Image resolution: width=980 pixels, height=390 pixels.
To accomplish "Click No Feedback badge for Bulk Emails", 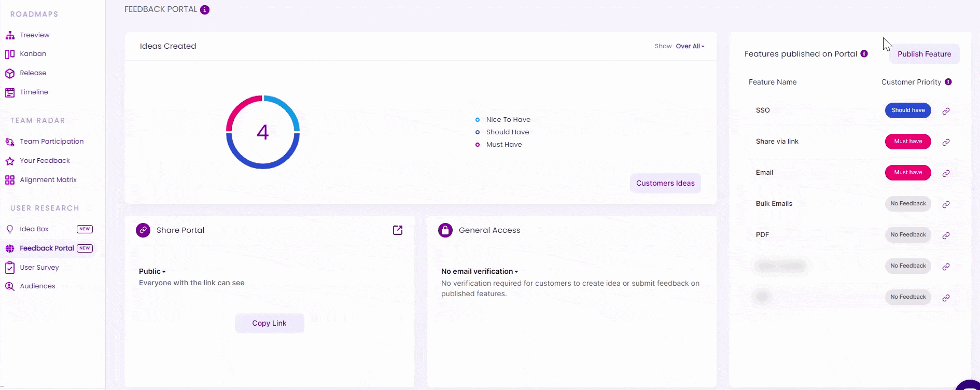I will pyautogui.click(x=908, y=204).
